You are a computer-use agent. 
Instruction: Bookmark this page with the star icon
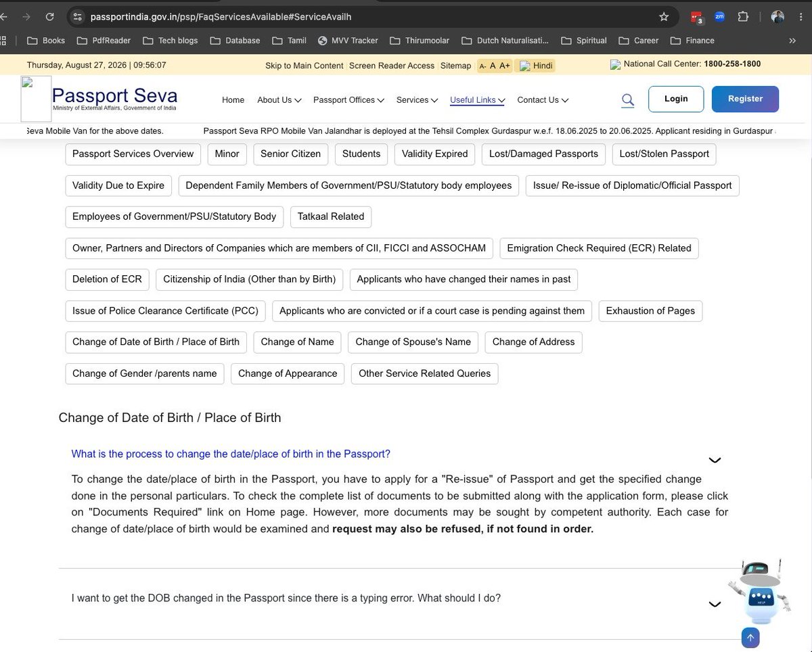664,17
